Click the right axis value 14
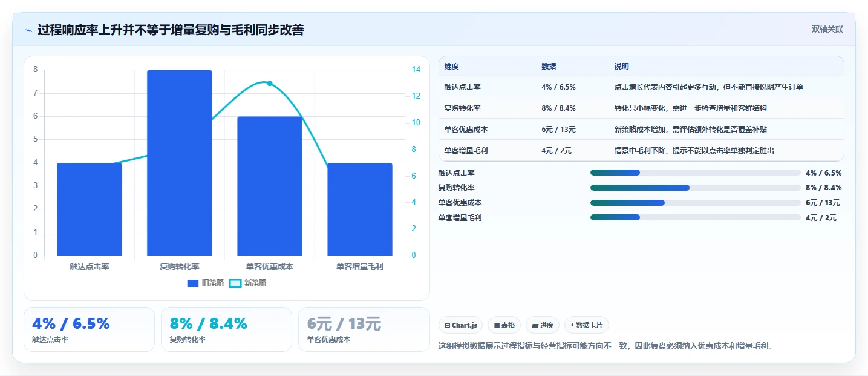Screen dimensions: 868x376 pos(415,70)
